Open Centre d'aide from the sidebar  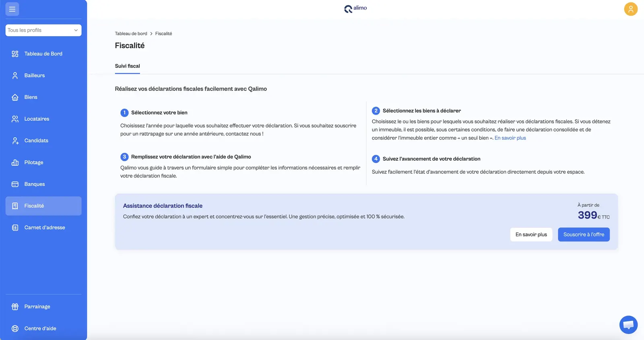point(43,328)
